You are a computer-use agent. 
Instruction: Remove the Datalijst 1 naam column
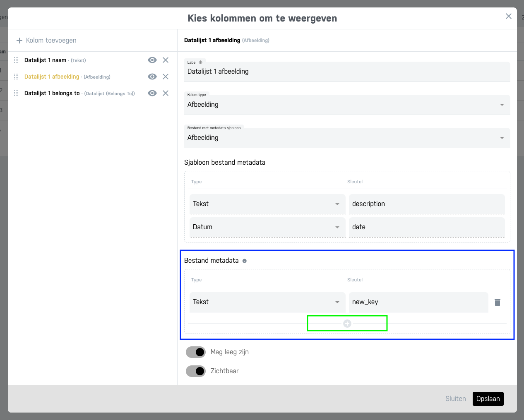pos(166,60)
